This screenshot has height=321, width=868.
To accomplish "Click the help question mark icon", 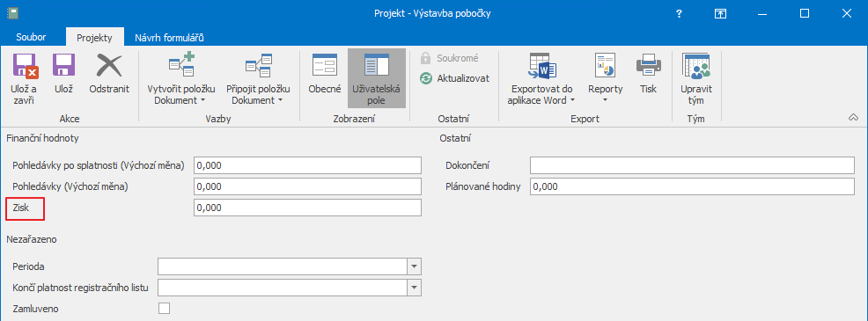I will click(x=680, y=14).
